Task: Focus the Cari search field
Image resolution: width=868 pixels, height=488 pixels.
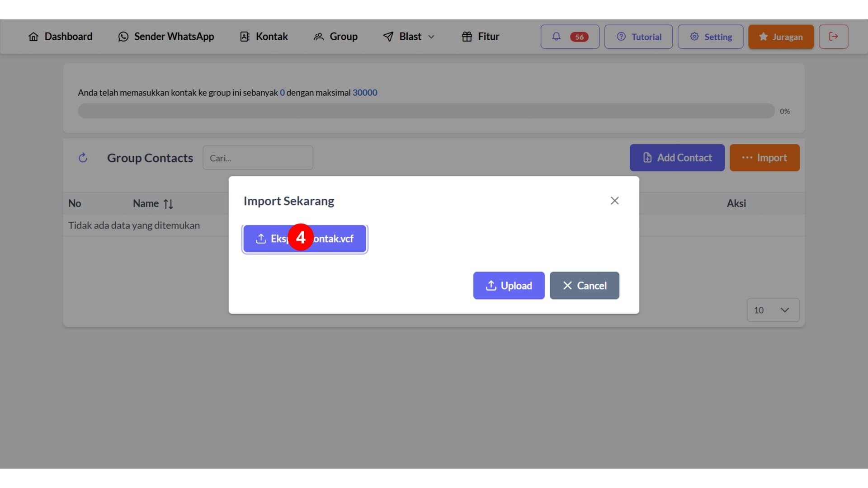Action: coord(258,158)
